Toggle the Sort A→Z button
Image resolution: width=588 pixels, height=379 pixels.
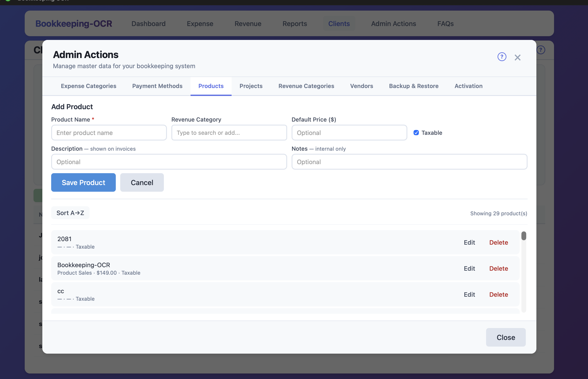70,213
